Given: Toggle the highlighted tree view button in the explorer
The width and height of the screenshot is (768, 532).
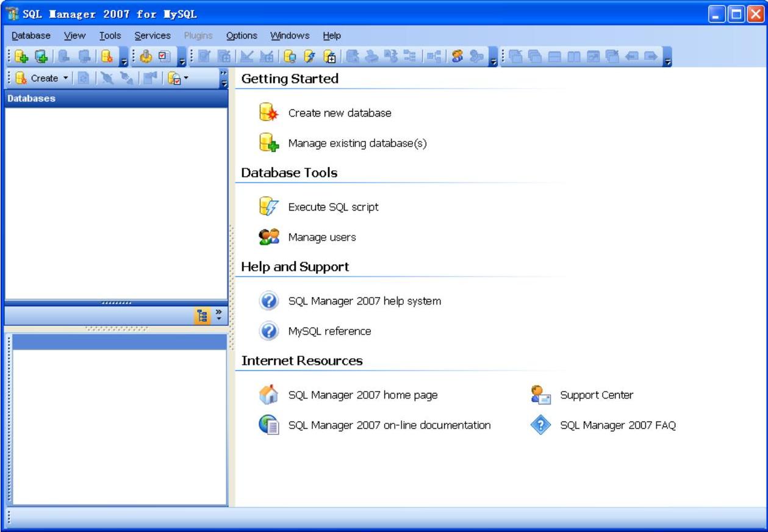Looking at the screenshot, I should tap(202, 315).
